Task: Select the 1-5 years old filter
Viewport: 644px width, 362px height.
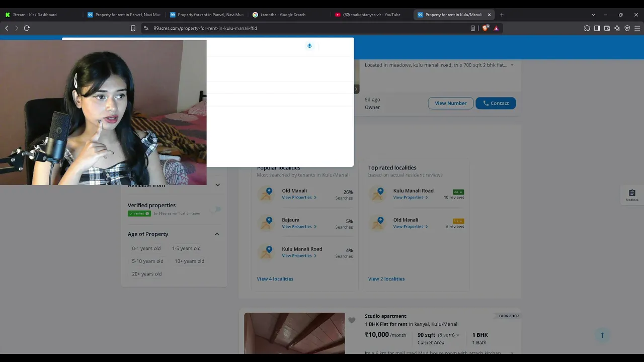Action: (186, 248)
